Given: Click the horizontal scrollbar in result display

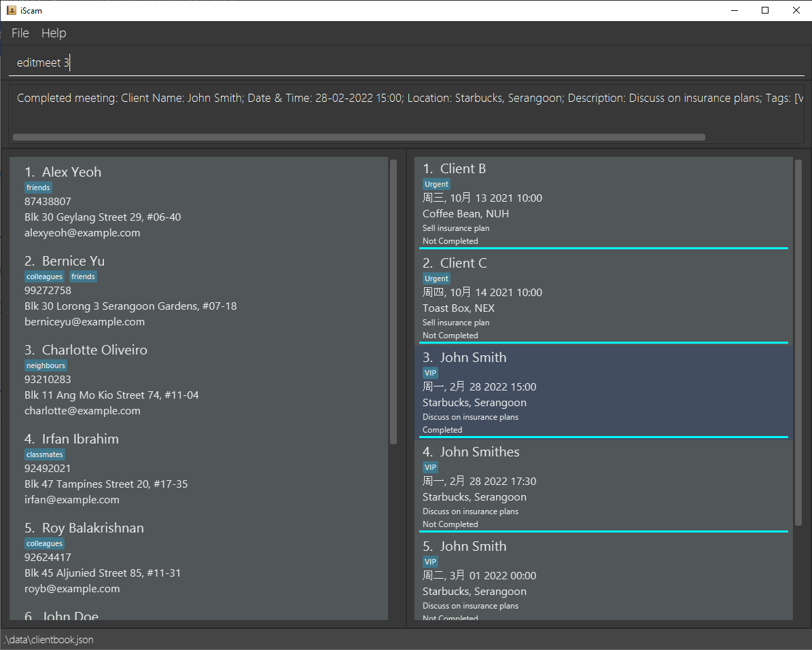Looking at the screenshot, I should (x=359, y=137).
